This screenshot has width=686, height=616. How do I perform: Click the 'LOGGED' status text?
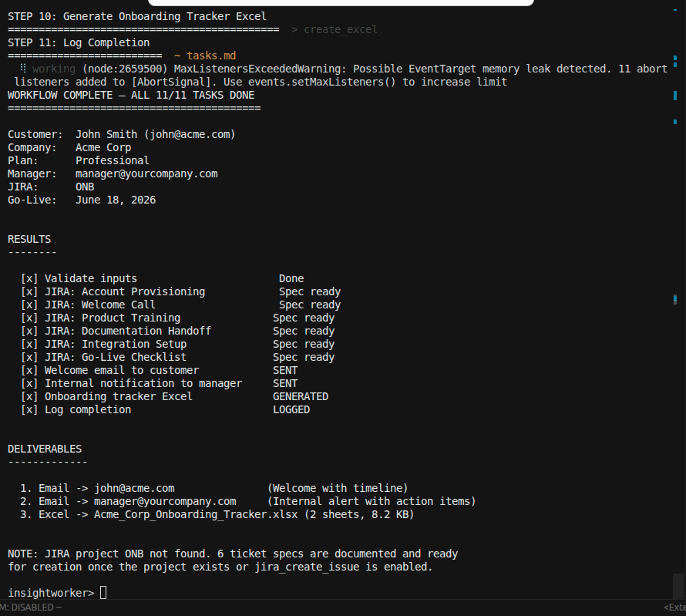pyautogui.click(x=291, y=410)
